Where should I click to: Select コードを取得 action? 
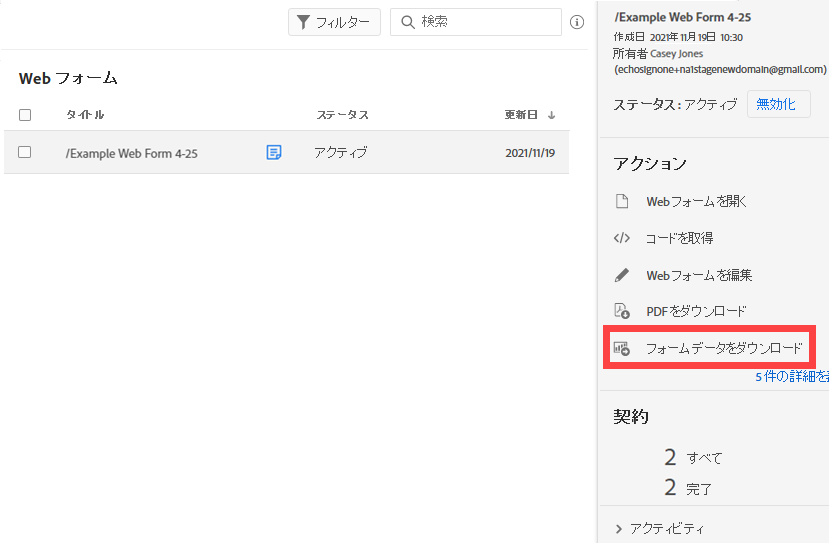coord(679,238)
